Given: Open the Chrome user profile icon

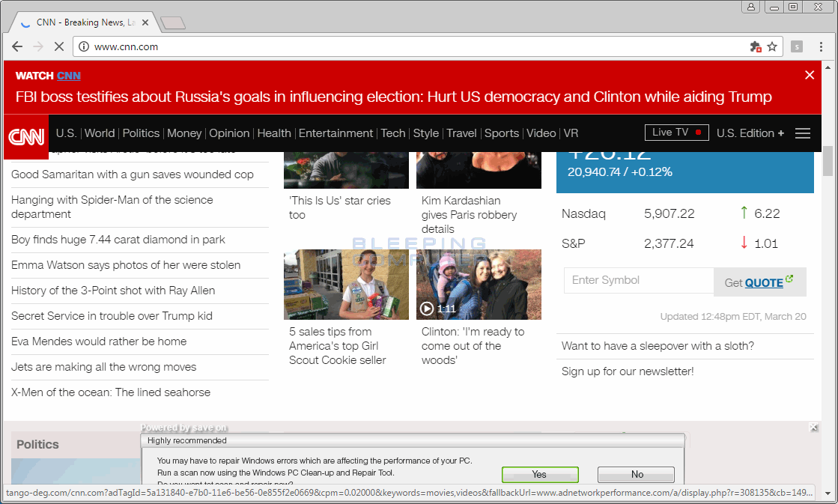Looking at the screenshot, I should [751, 7].
